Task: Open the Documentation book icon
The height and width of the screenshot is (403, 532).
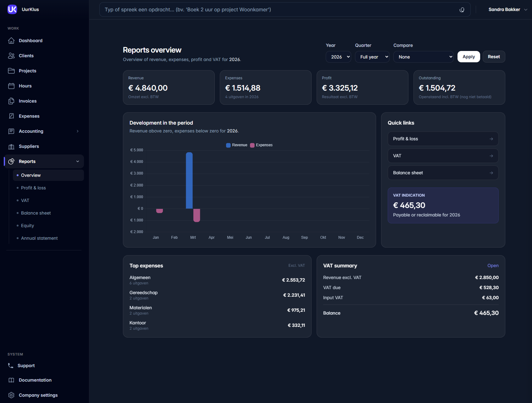Action: 11,380
